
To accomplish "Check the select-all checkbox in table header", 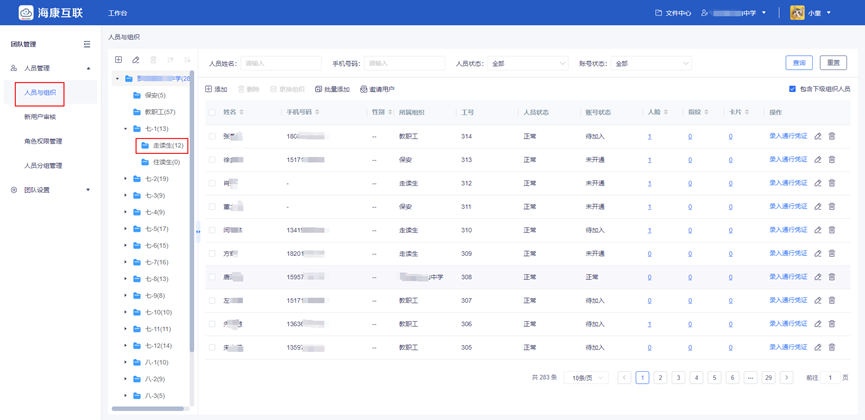I will (x=212, y=112).
